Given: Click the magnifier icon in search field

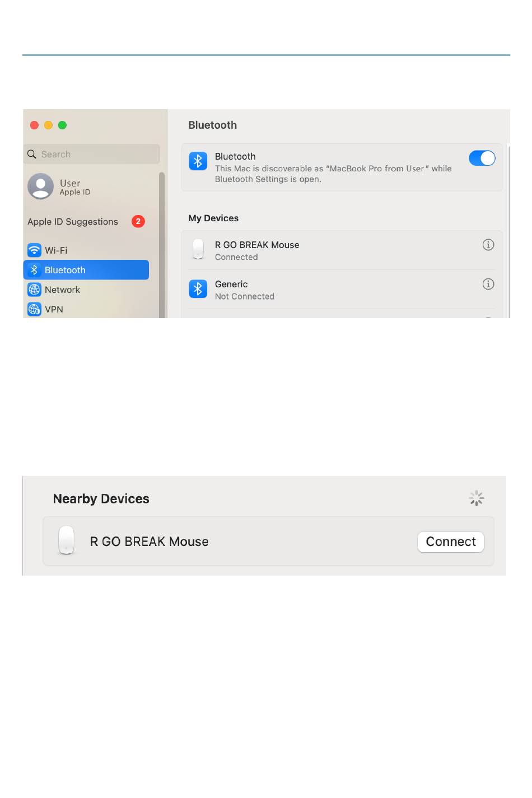Looking at the screenshot, I should tap(32, 154).
